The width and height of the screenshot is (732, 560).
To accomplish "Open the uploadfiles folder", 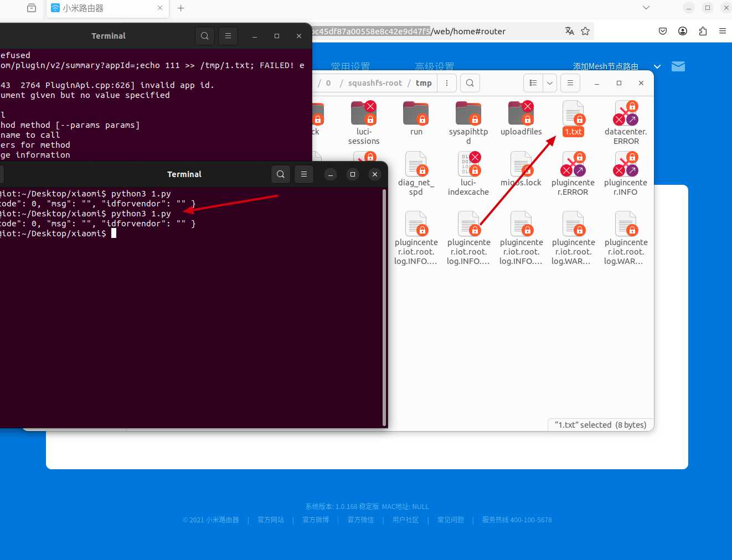I will click(x=521, y=118).
